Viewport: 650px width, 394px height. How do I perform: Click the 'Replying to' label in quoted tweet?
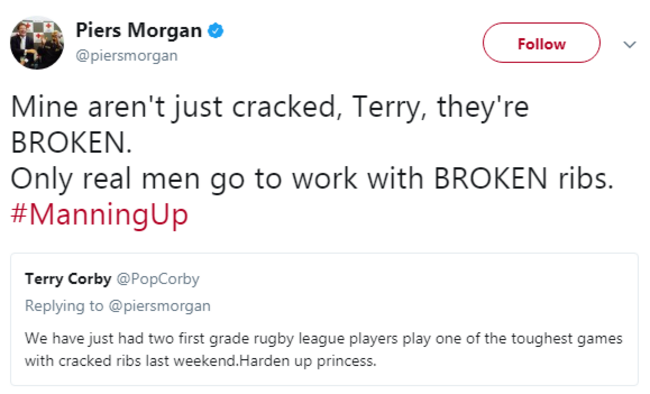[x=64, y=306]
